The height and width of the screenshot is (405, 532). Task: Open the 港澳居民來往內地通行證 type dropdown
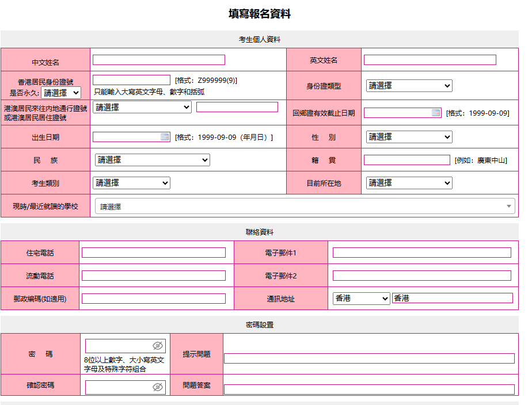pos(142,107)
